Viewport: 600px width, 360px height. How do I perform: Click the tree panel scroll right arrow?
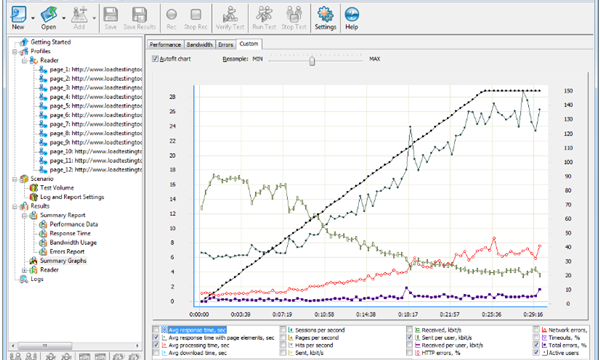[137, 345]
